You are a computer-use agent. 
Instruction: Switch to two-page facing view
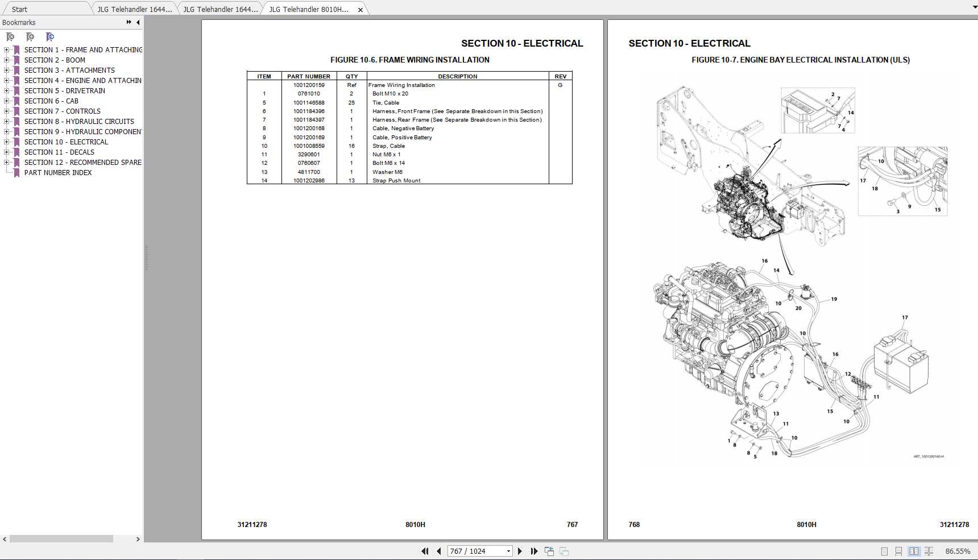(914, 551)
